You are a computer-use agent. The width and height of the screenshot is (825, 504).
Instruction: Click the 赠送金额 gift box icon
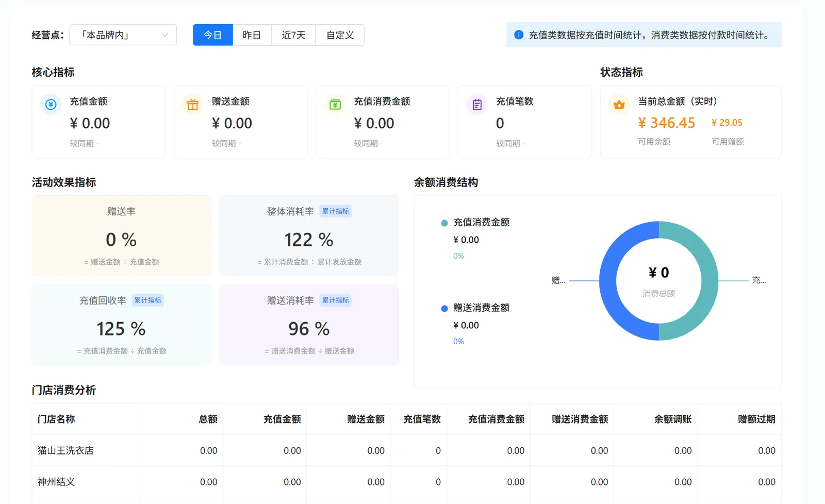[x=193, y=105]
